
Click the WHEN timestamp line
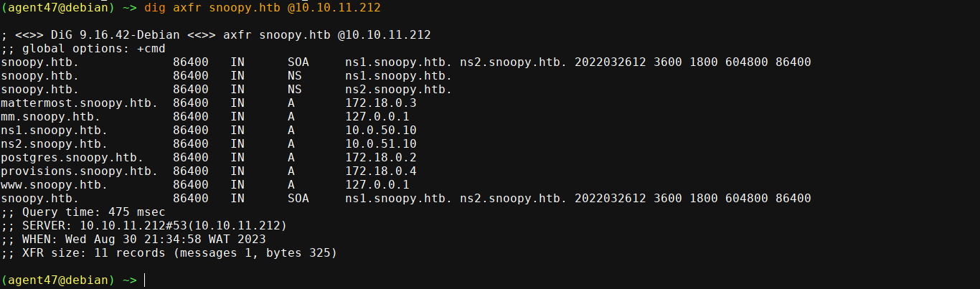coord(133,240)
